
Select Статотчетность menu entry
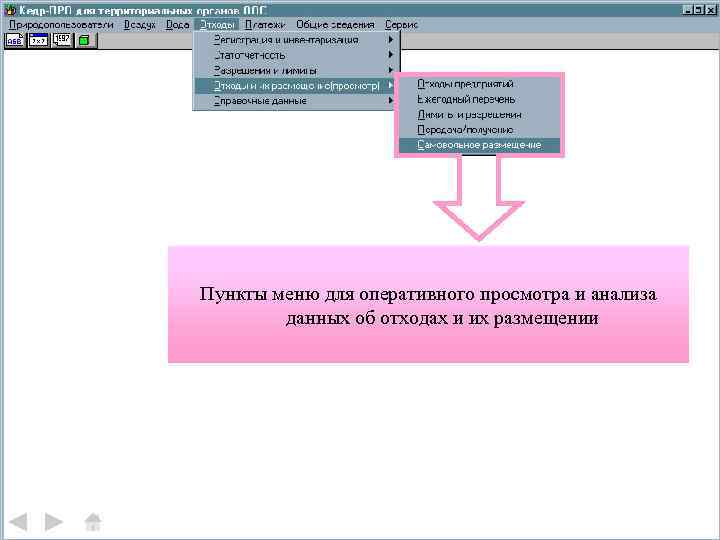coord(296,55)
